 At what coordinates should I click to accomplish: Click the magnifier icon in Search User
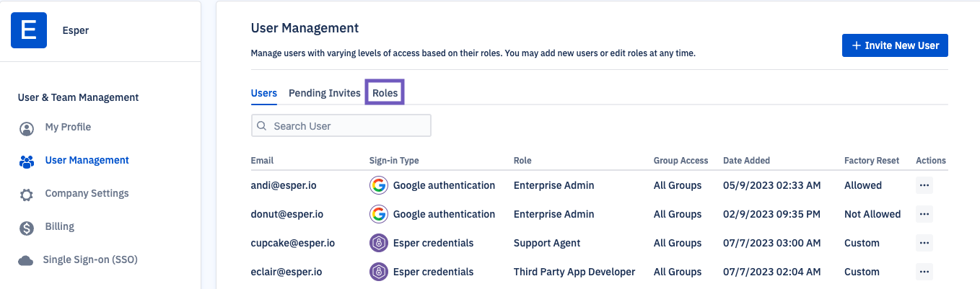coord(262,125)
